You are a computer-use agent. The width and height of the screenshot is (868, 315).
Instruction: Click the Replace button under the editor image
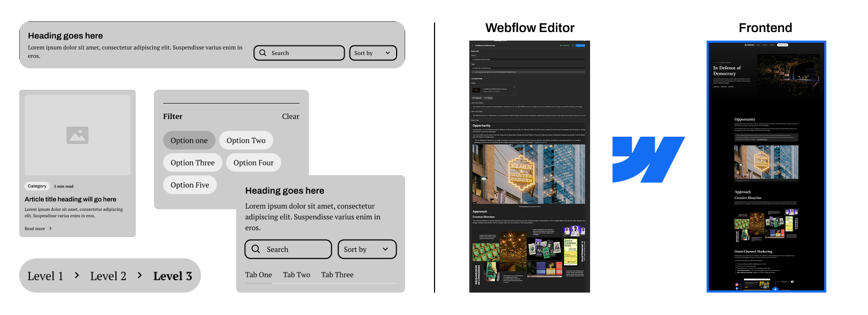tap(477, 98)
